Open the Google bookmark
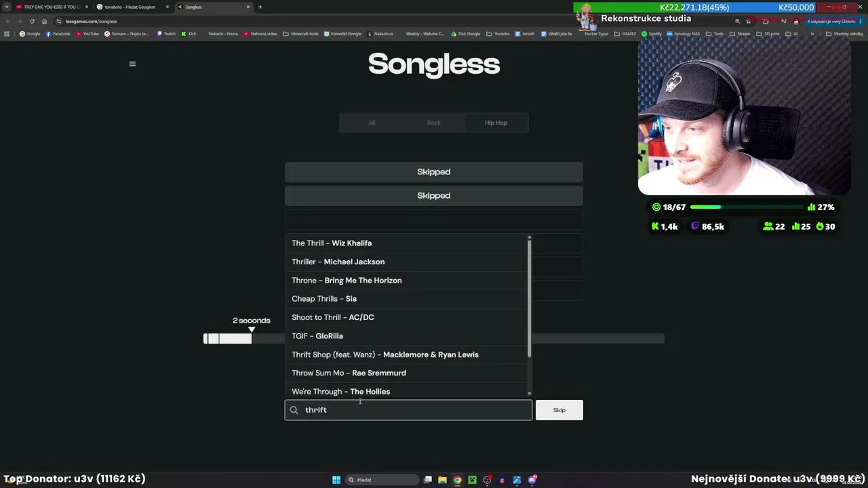This screenshot has height=488, width=868. [x=30, y=34]
